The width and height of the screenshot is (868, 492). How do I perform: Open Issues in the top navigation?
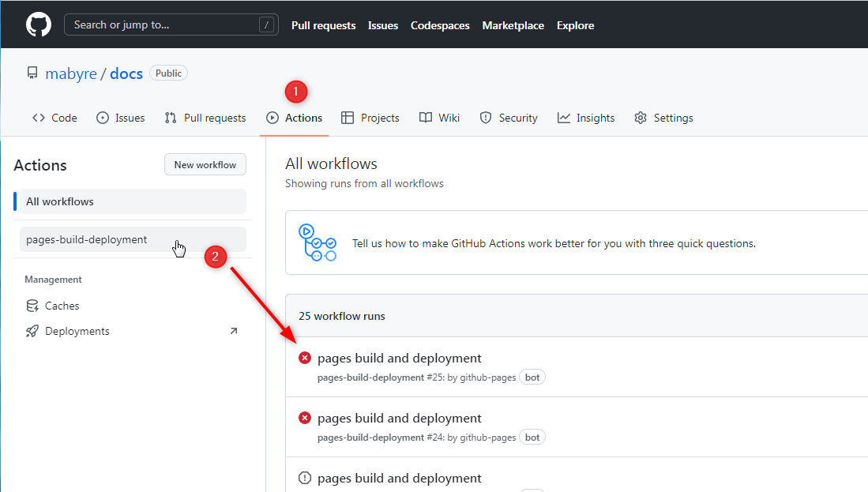[383, 25]
